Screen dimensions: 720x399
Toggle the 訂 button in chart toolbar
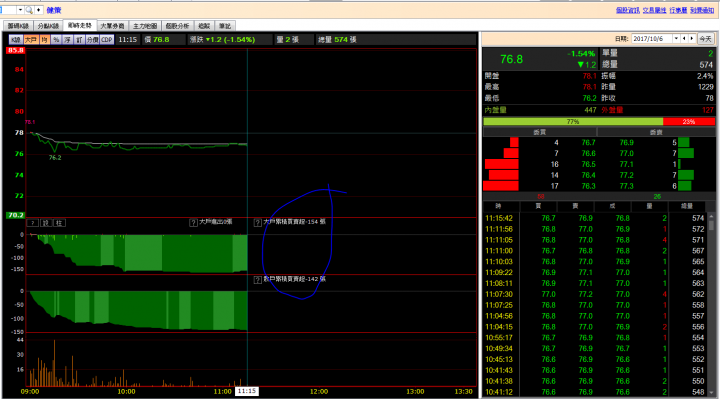[79, 40]
